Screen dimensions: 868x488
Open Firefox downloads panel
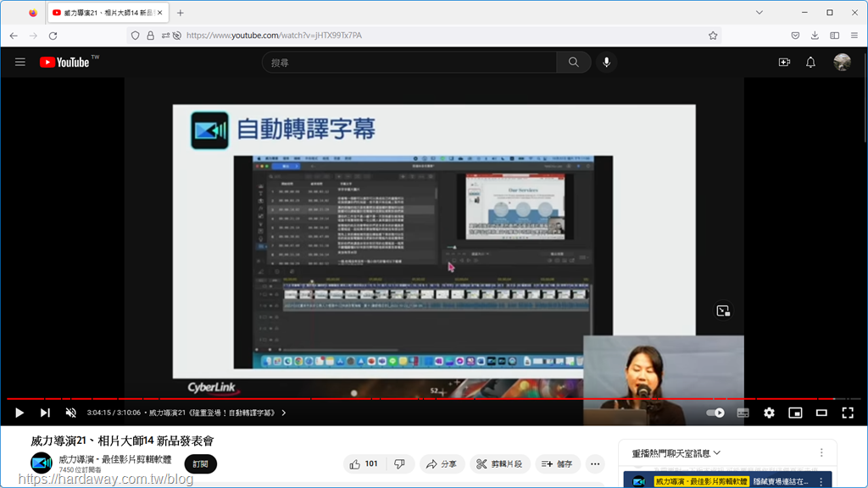tap(815, 36)
